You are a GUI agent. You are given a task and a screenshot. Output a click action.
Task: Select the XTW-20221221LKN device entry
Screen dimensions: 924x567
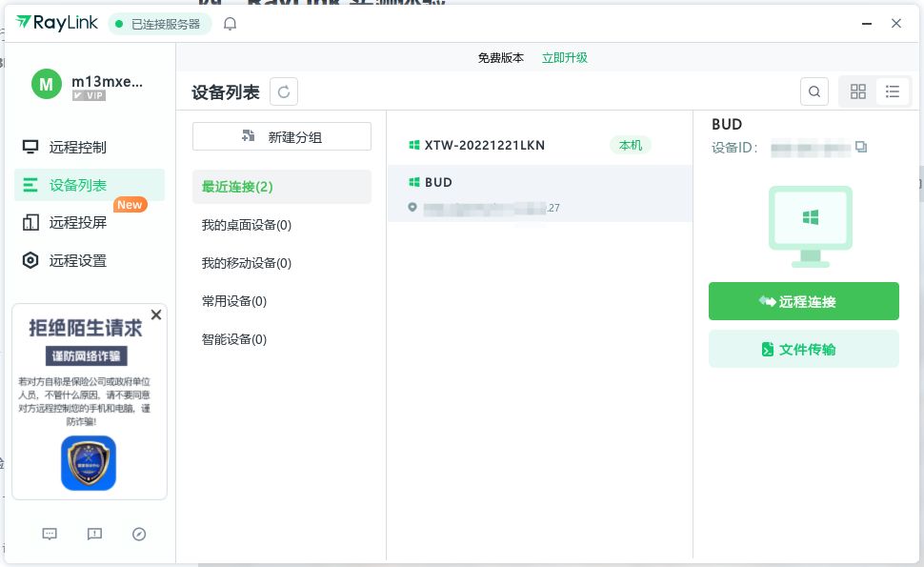point(485,146)
